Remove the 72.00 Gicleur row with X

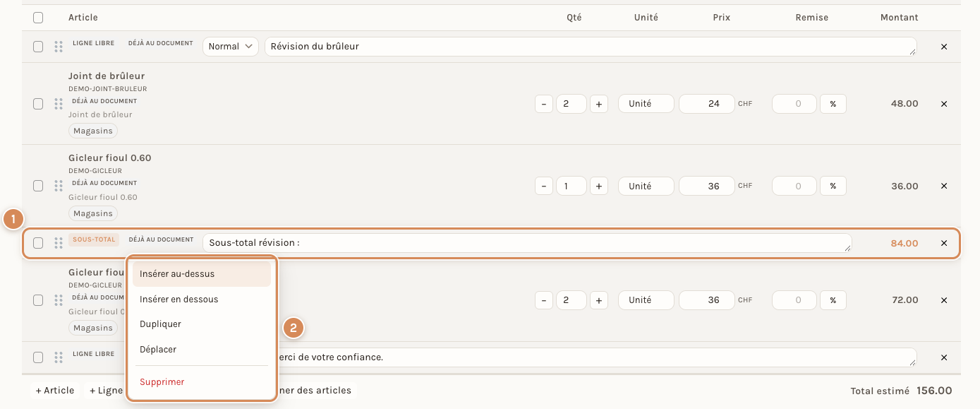pos(944,300)
